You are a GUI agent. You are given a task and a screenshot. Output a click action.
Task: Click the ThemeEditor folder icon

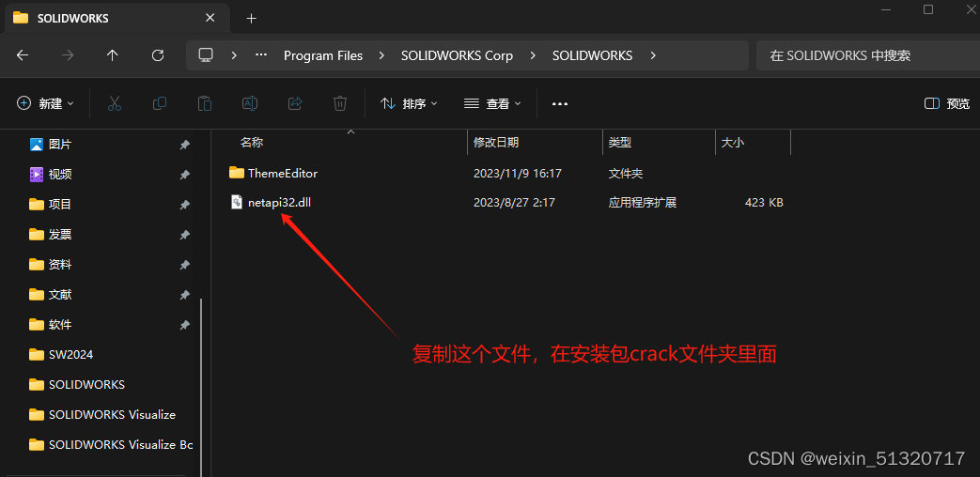[x=236, y=173]
